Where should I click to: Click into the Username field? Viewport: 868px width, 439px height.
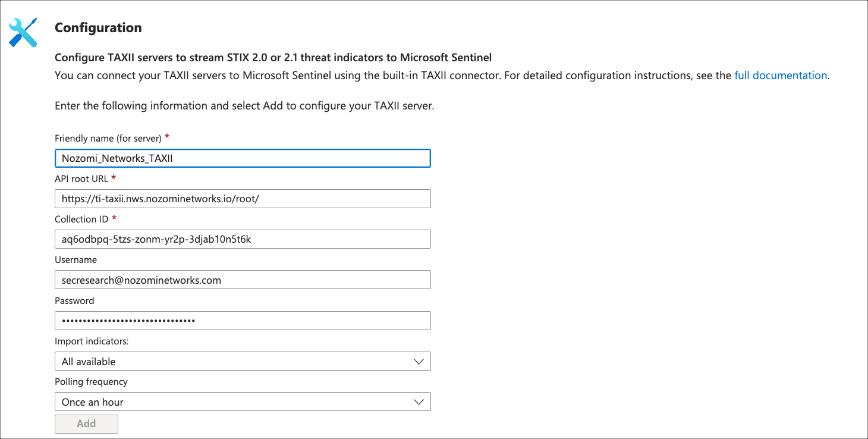coord(243,280)
